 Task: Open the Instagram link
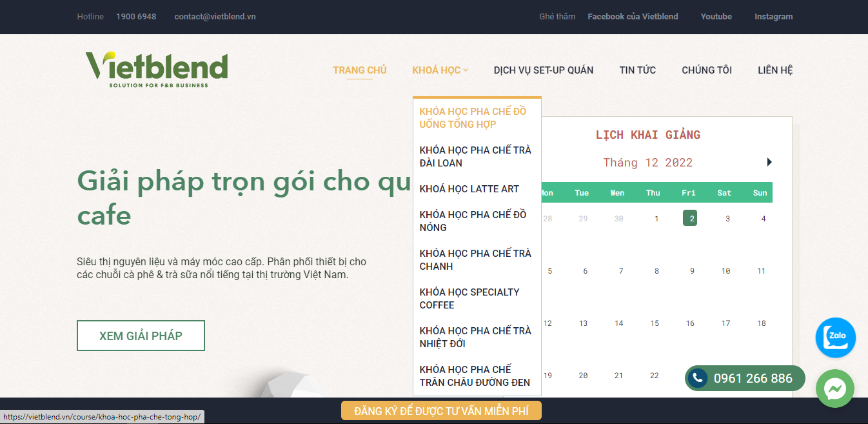pos(774,17)
